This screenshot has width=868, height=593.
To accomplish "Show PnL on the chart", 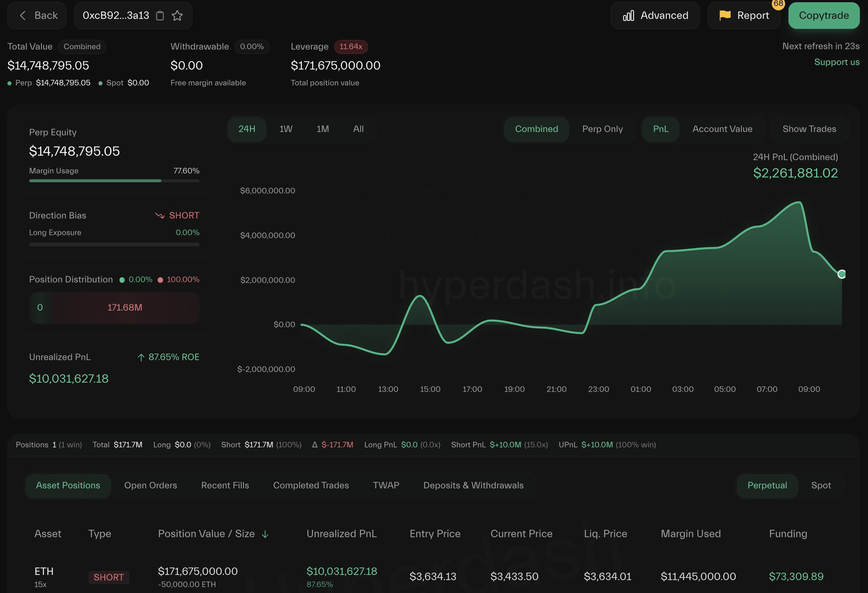I will (661, 129).
